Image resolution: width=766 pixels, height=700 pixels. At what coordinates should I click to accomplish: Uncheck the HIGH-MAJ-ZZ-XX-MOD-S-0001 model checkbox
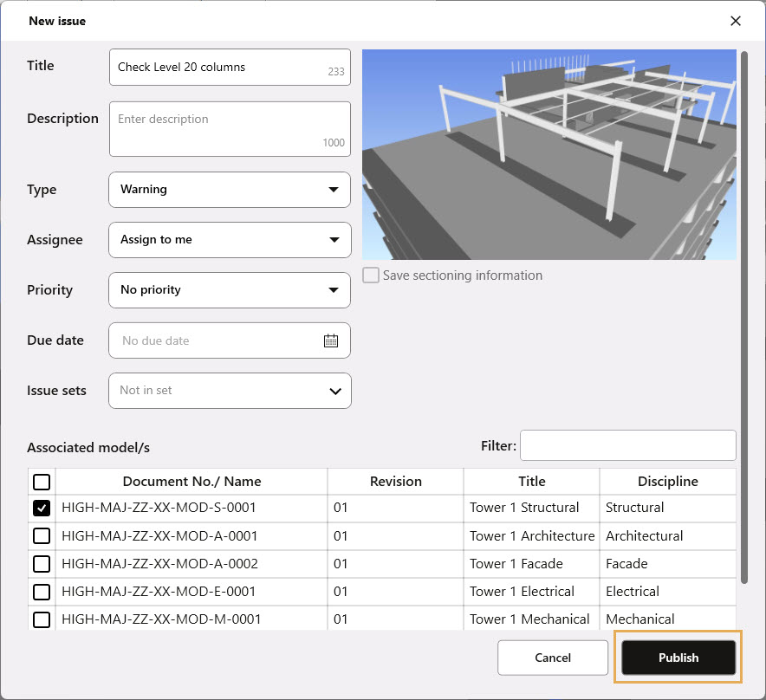42,509
